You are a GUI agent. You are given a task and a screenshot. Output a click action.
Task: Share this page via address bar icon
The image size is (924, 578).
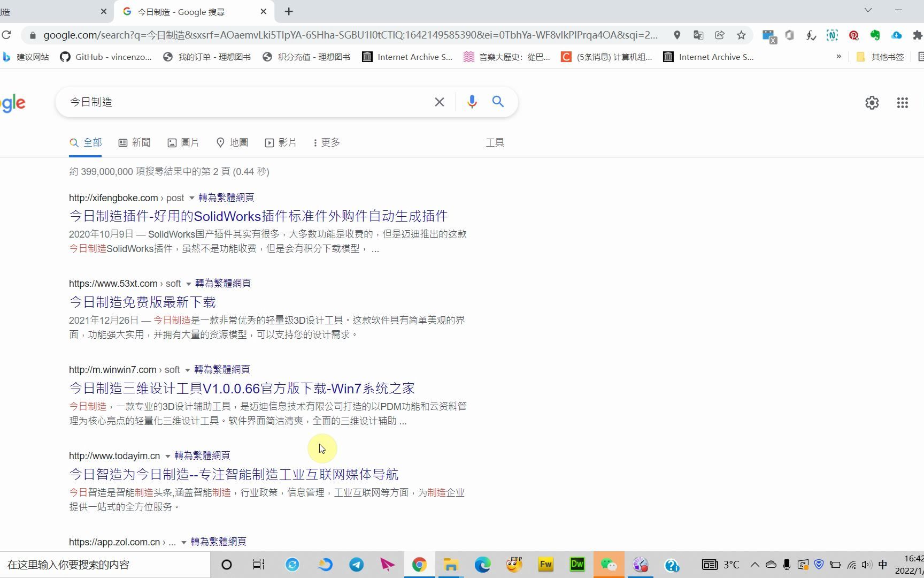click(719, 35)
